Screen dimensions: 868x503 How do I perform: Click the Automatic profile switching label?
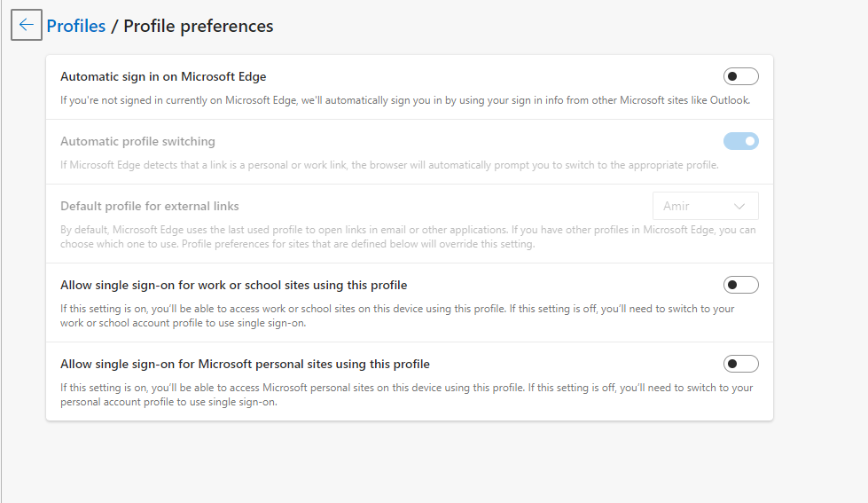coord(137,141)
